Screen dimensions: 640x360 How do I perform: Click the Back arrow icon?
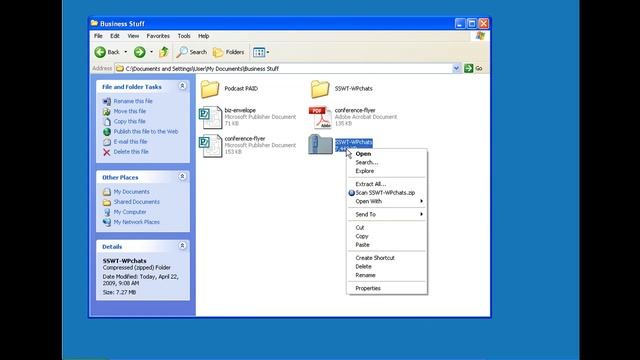coord(100,52)
